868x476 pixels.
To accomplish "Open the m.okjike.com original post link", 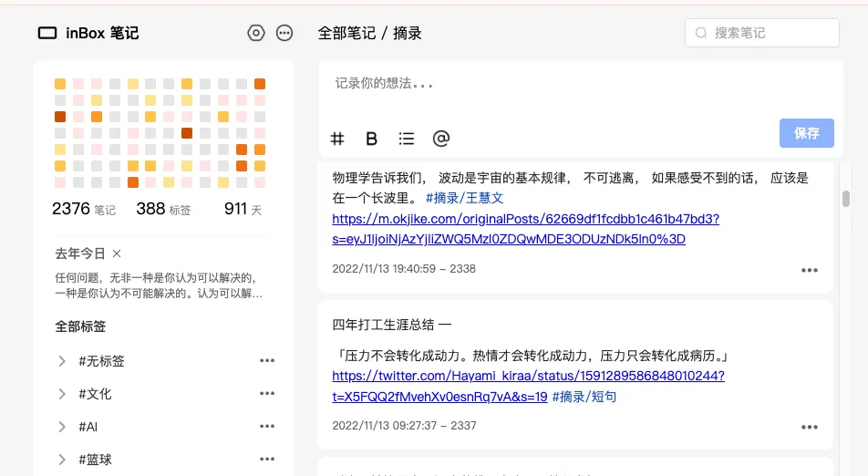I will [x=526, y=229].
